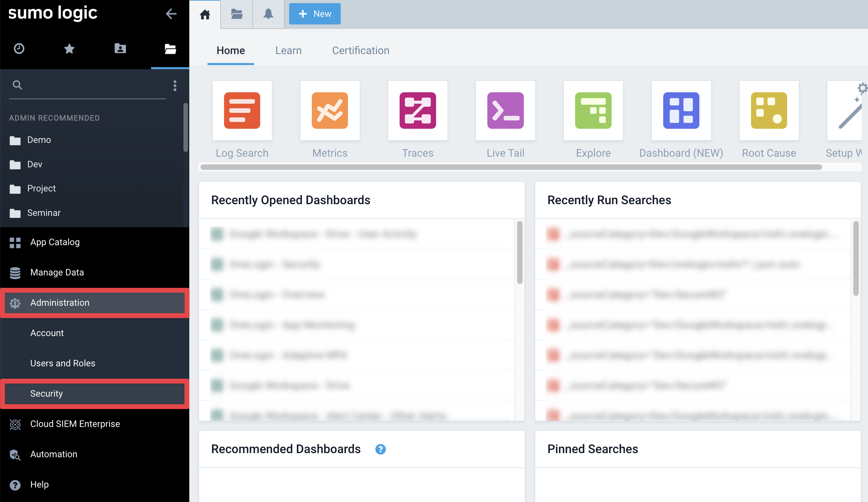
Task: Collapse the Administration menu
Action: coord(94,303)
